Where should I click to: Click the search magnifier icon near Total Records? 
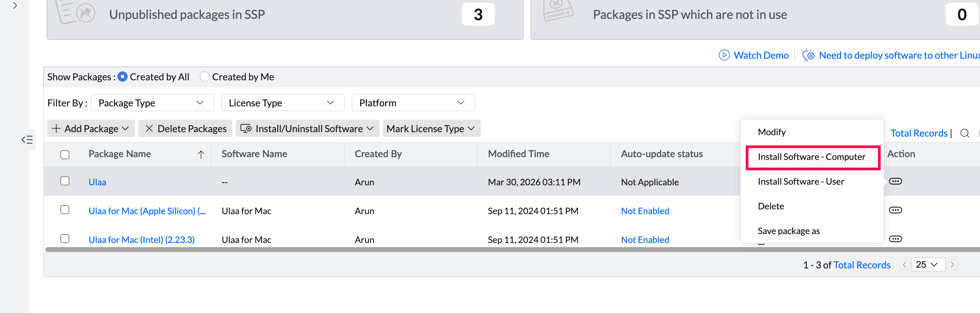point(965,133)
